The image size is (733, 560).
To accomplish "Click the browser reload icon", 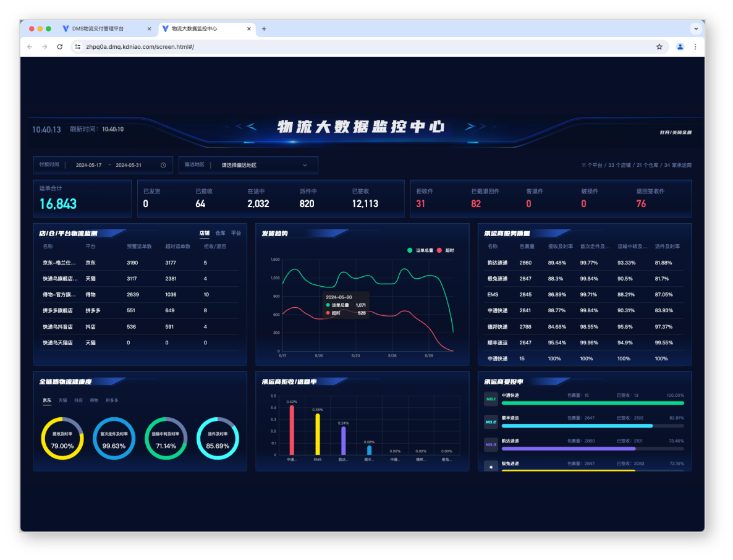I will (60, 46).
